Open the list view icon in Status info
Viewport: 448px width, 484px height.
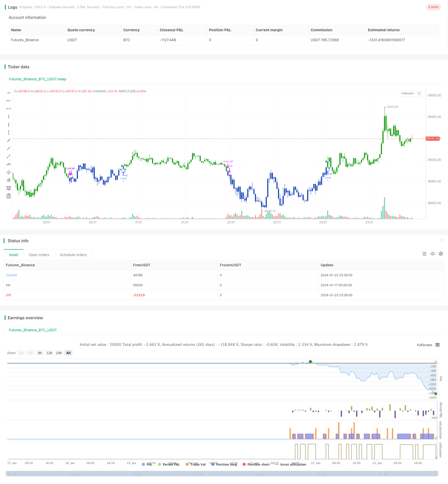point(424,254)
